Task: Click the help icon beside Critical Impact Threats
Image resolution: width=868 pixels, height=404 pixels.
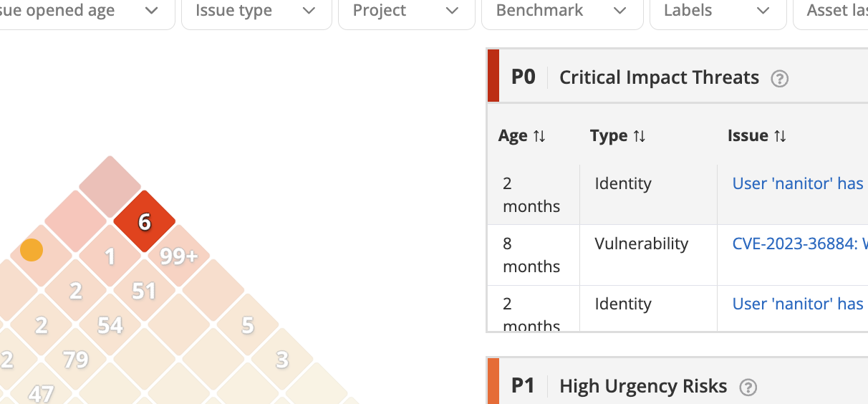Action: tap(779, 79)
